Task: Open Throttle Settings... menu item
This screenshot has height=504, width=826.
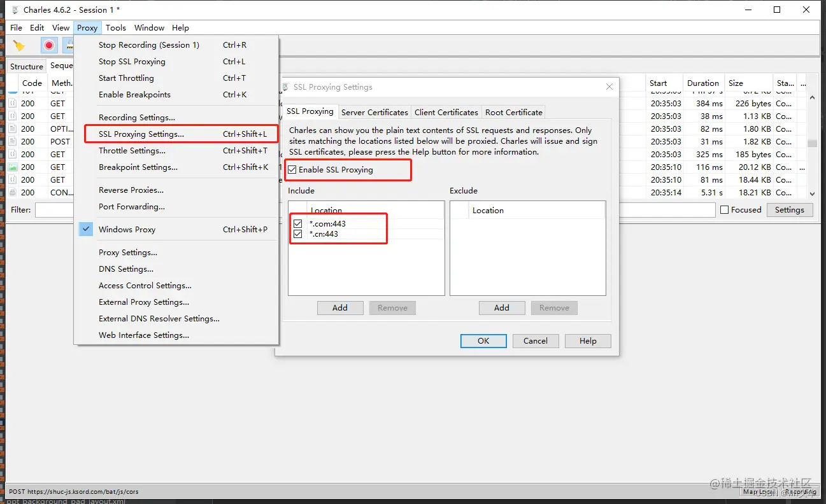Action: point(176,151)
